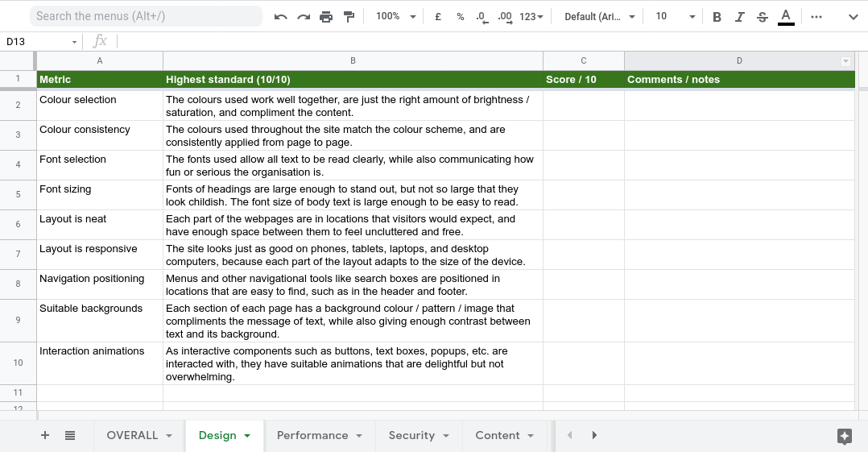Select the Layout is neat cell

100,225
